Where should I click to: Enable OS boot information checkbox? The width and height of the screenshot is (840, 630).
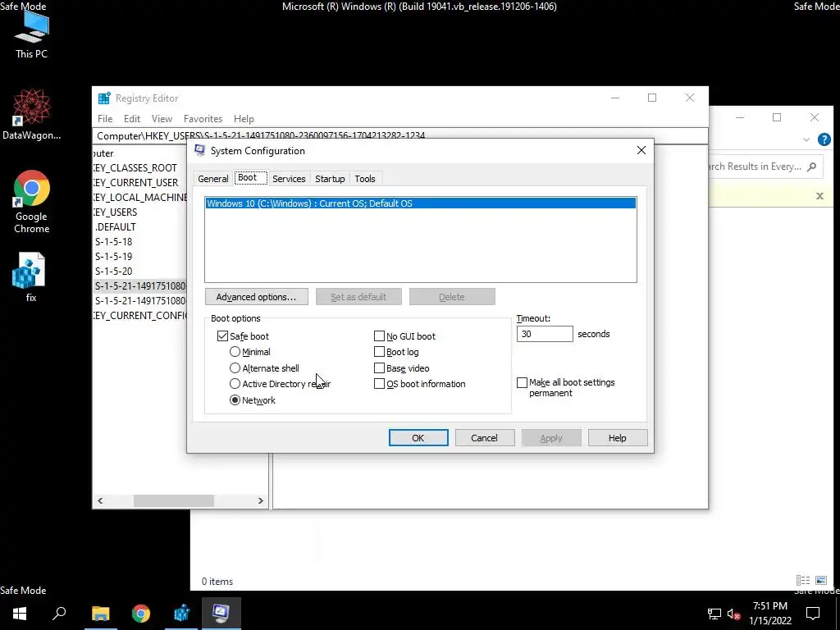(x=379, y=384)
